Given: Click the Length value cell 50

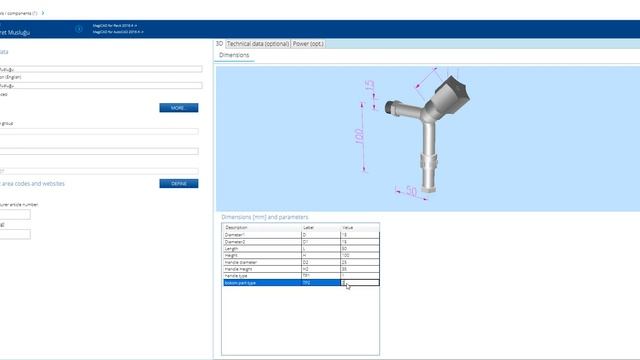Looking at the screenshot, I should 360,249.
